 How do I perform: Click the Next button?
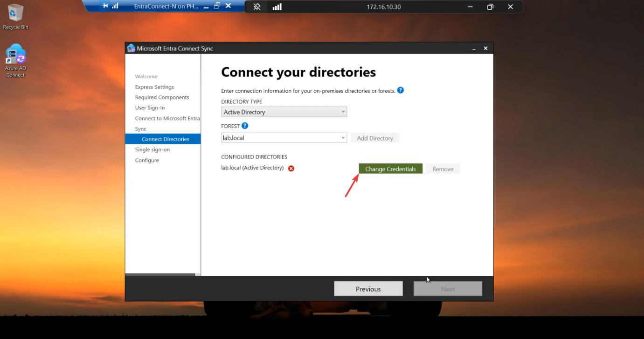tap(448, 289)
